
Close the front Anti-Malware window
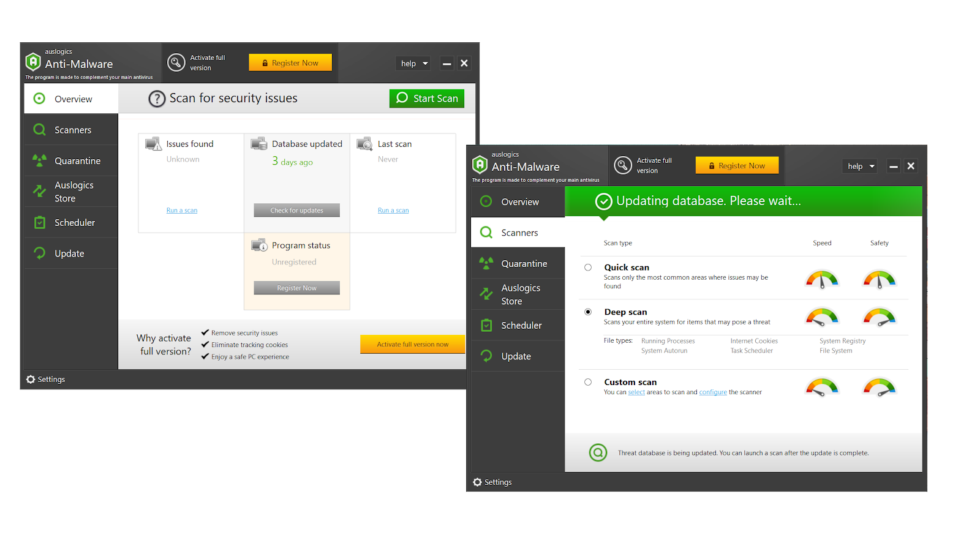[911, 166]
